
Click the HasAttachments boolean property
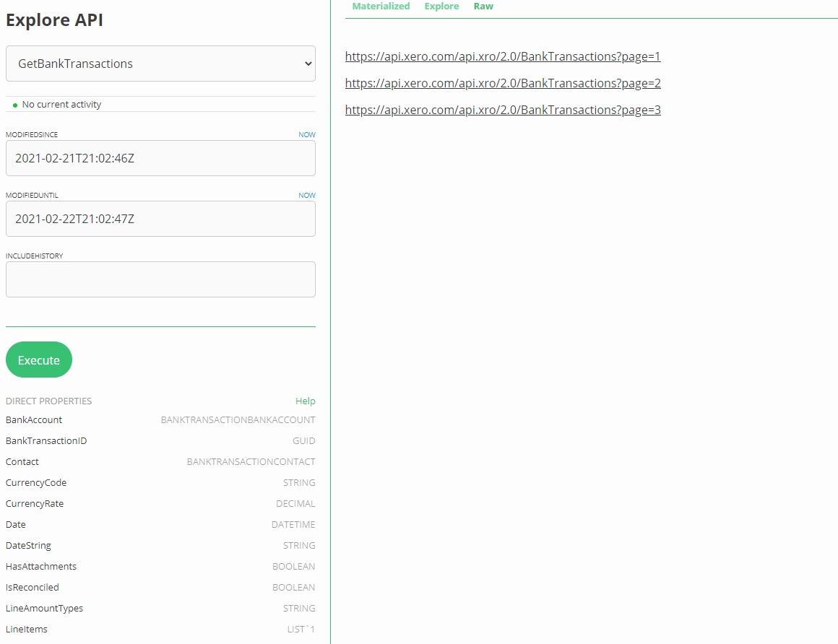click(40, 566)
